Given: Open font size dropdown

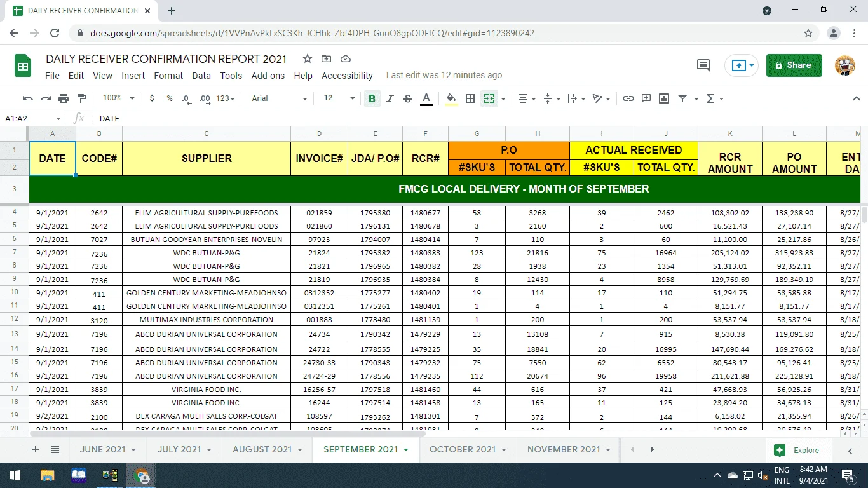Looking at the screenshot, I should pos(339,98).
